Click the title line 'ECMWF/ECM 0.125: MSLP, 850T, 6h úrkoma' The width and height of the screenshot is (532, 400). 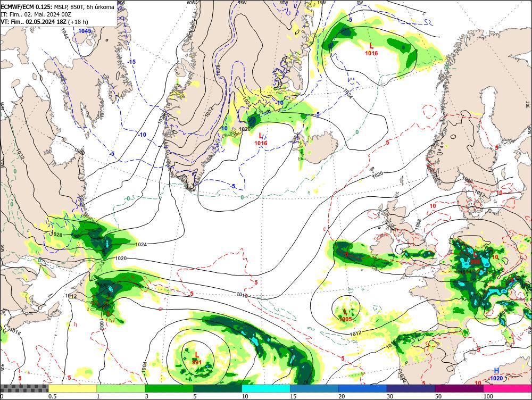pyautogui.click(x=57, y=7)
